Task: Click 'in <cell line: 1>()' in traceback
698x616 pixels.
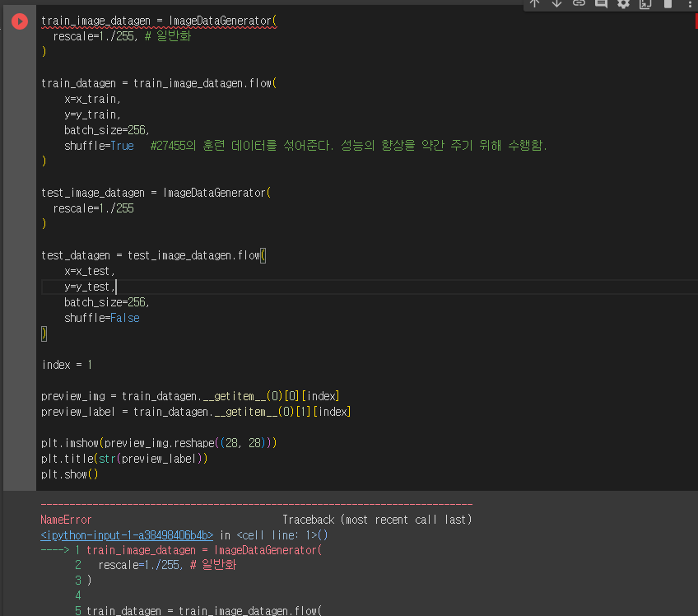Action: (274, 535)
